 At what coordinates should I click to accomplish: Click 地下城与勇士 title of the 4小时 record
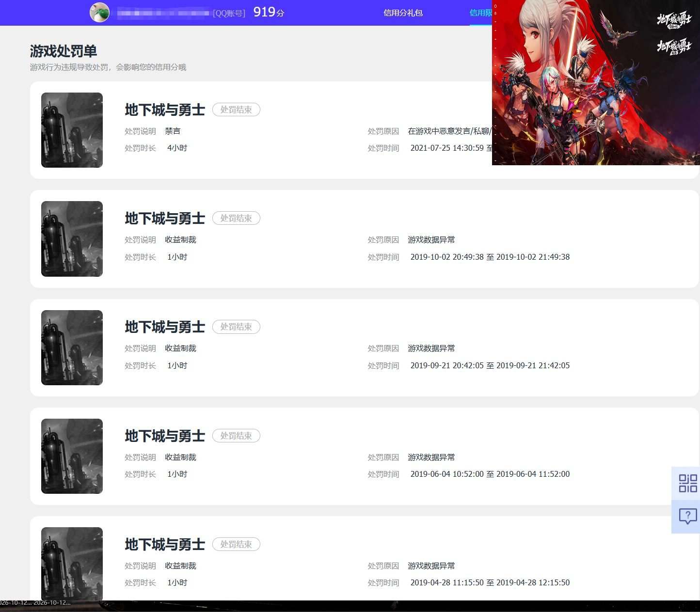tap(165, 110)
